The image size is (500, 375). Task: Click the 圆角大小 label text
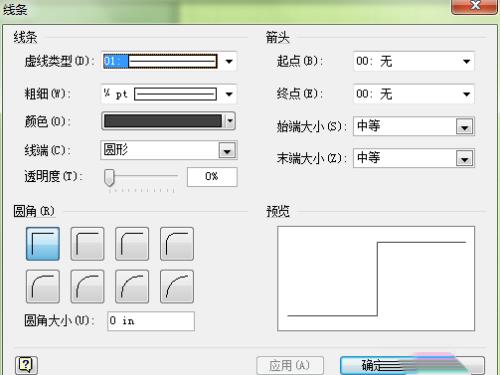click(59, 321)
